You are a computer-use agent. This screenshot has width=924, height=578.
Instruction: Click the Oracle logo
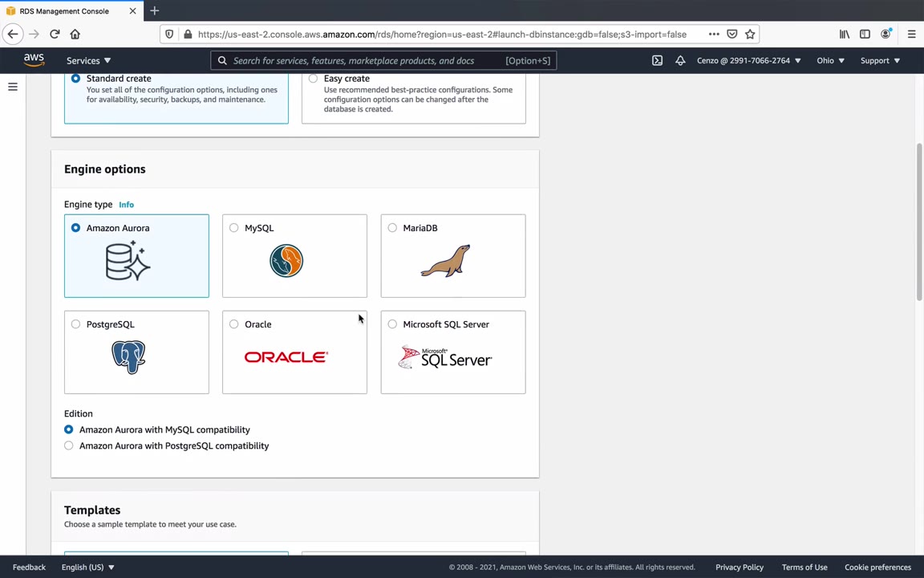286,356
